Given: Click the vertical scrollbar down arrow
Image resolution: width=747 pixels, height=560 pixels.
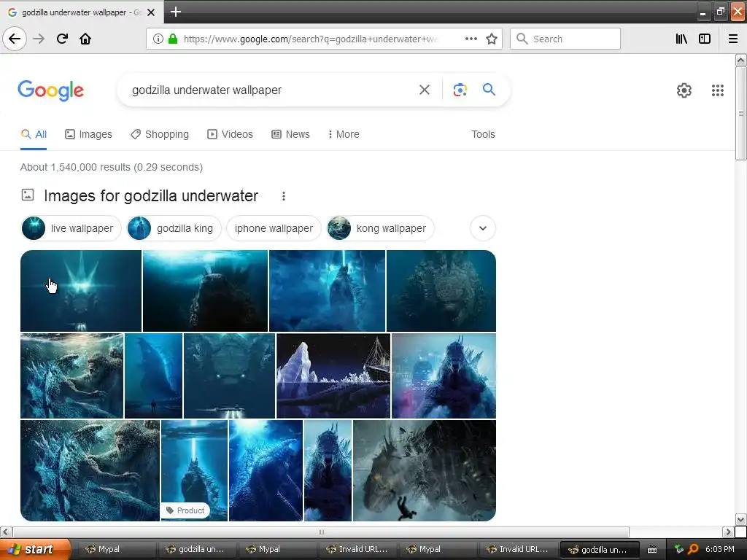Looking at the screenshot, I should [x=740, y=519].
